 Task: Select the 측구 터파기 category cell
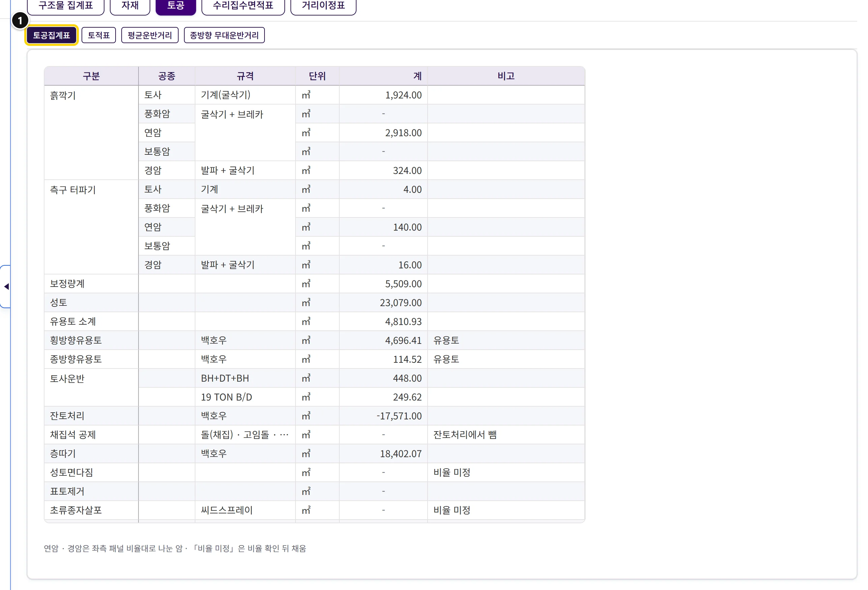pyautogui.click(x=92, y=227)
